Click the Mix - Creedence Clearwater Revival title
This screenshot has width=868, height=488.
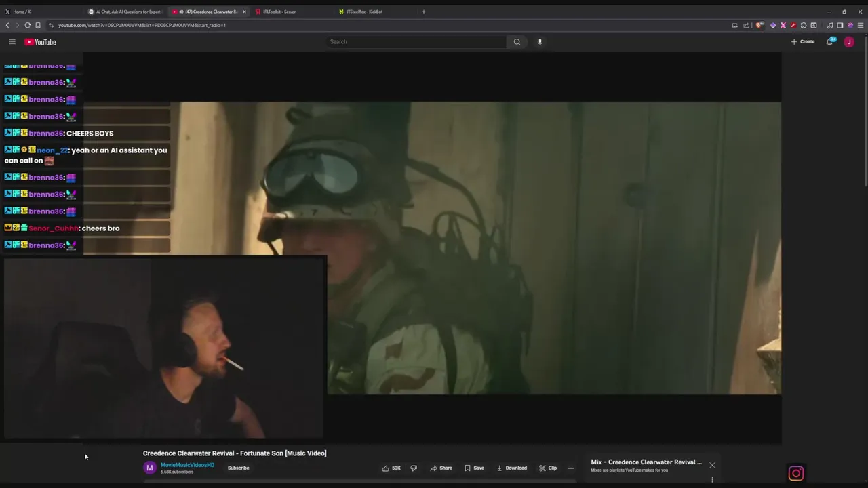(x=646, y=462)
